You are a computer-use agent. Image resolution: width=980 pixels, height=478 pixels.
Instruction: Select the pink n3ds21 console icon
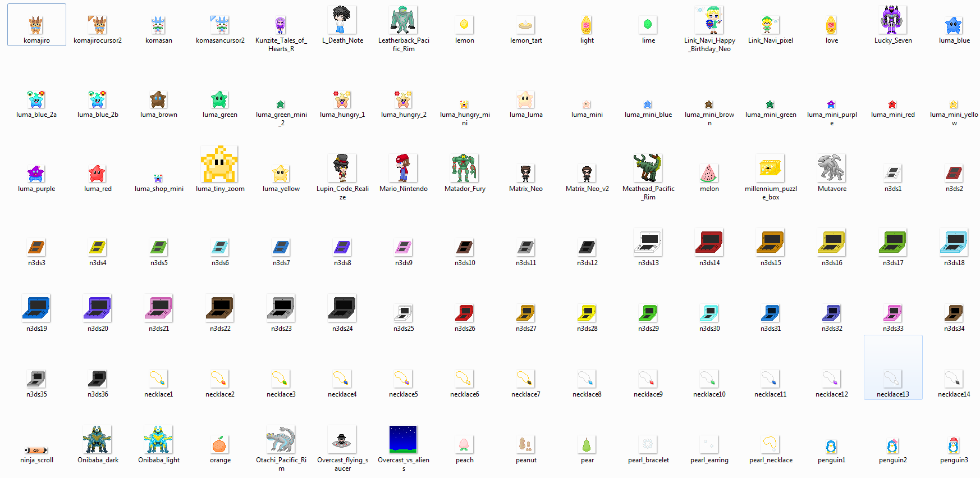point(159,308)
